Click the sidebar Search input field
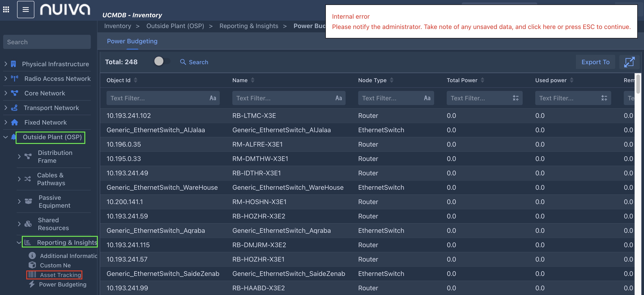This screenshot has height=295, width=644. click(47, 42)
